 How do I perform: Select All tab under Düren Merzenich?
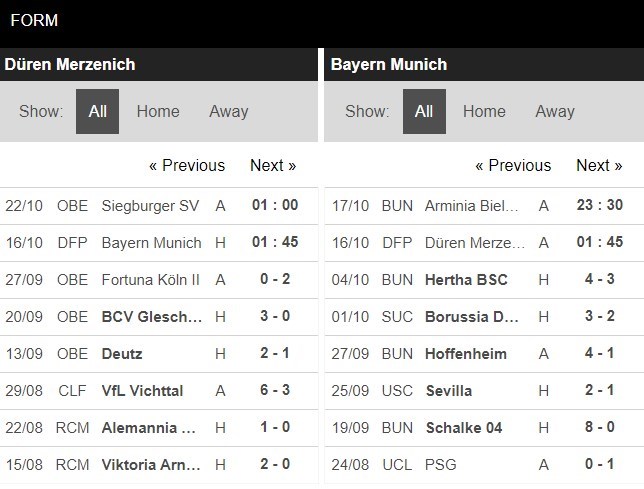pyautogui.click(x=97, y=111)
